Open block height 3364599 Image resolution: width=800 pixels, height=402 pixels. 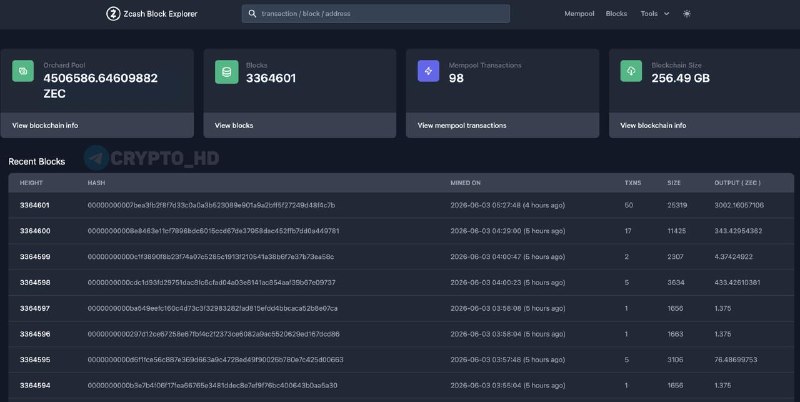pos(35,257)
